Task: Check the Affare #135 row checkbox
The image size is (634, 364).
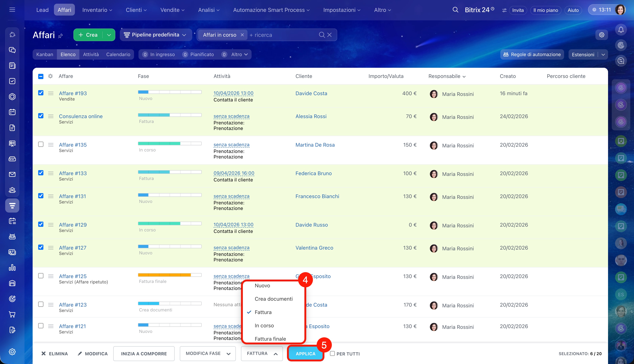Action: click(x=41, y=144)
